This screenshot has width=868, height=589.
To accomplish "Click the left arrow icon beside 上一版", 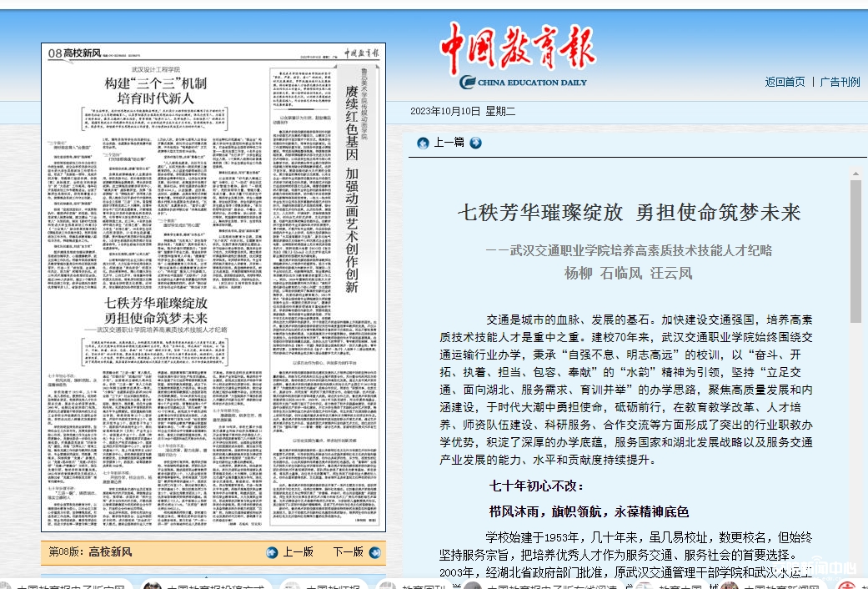I will [x=272, y=552].
